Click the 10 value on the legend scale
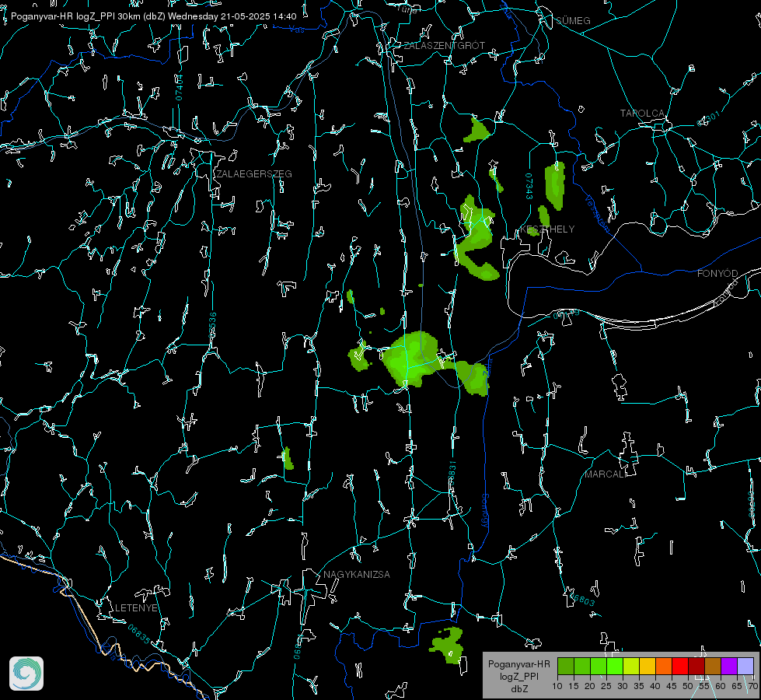Viewport: 761px width, 700px height. coord(557,687)
